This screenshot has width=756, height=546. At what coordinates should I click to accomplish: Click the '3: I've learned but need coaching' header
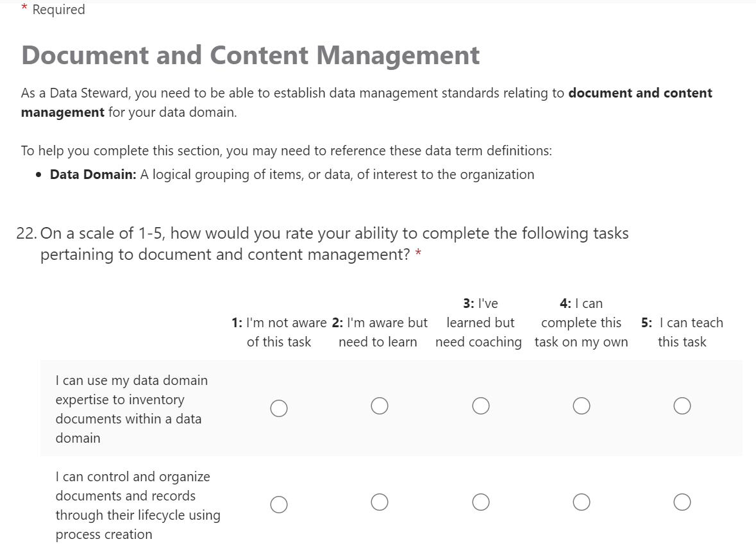479,323
